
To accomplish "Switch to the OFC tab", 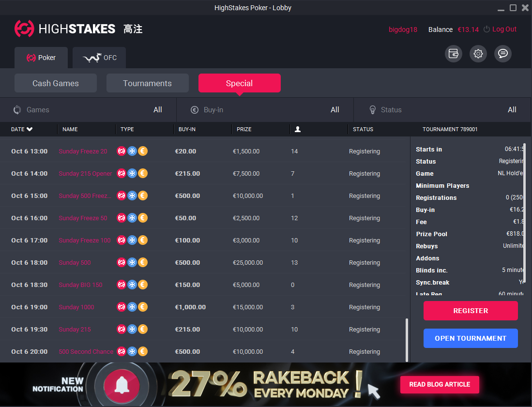I will 99,58.
